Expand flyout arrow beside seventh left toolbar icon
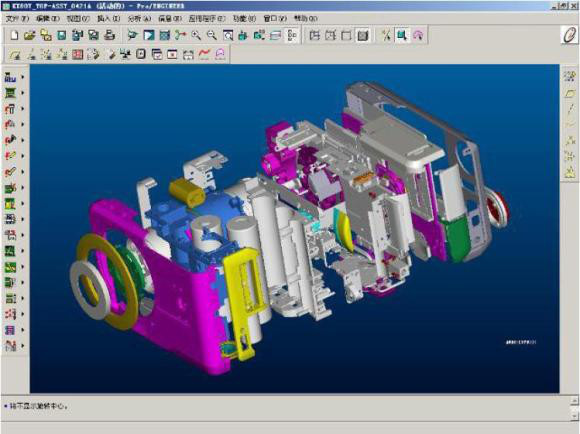 [23, 172]
